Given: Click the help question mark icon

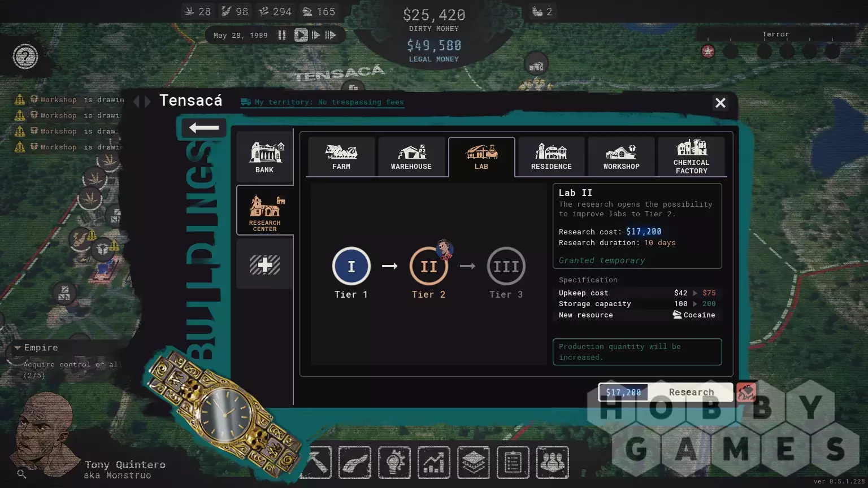Looking at the screenshot, I should coord(25,56).
